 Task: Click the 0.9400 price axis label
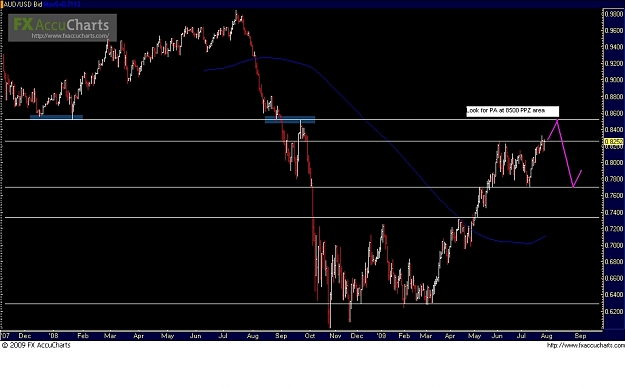614,47
